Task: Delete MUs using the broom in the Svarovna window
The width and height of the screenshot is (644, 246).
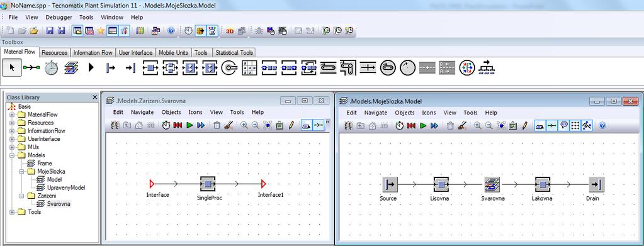Action: 229,126
